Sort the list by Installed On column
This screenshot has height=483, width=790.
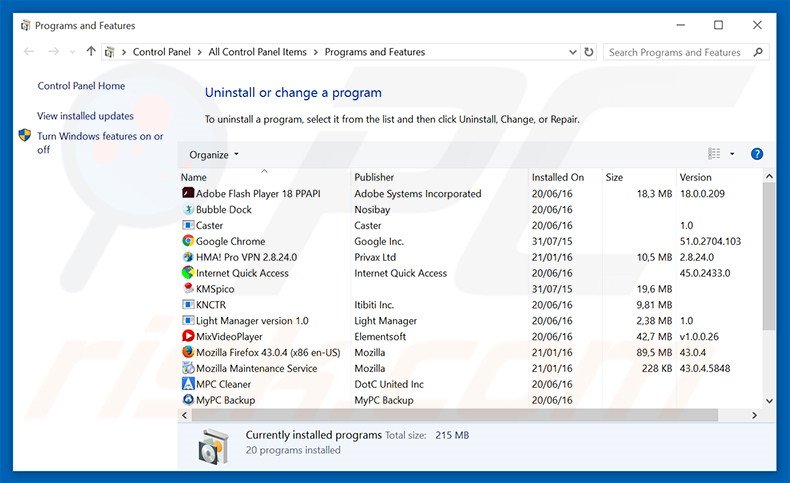(x=558, y=177)
